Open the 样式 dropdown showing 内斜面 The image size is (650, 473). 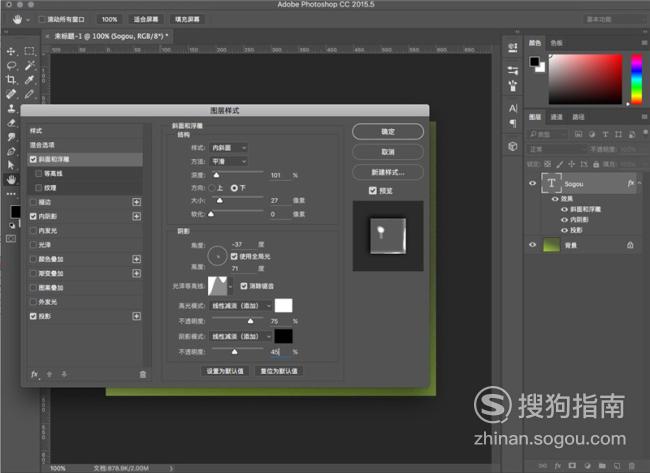[x=229, y=148]
